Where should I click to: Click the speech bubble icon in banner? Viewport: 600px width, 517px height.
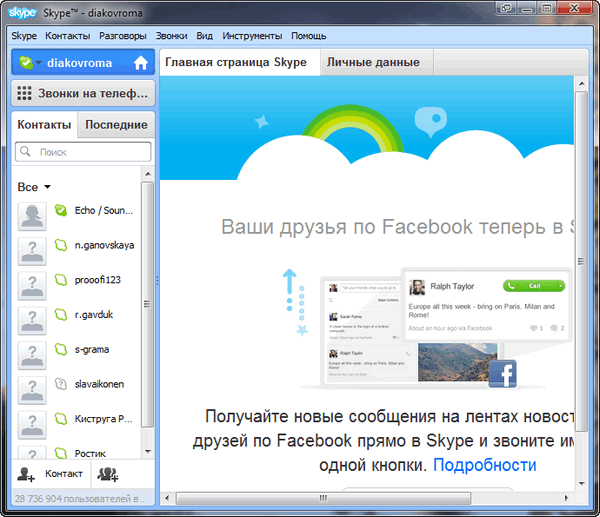tap(430, 121)
